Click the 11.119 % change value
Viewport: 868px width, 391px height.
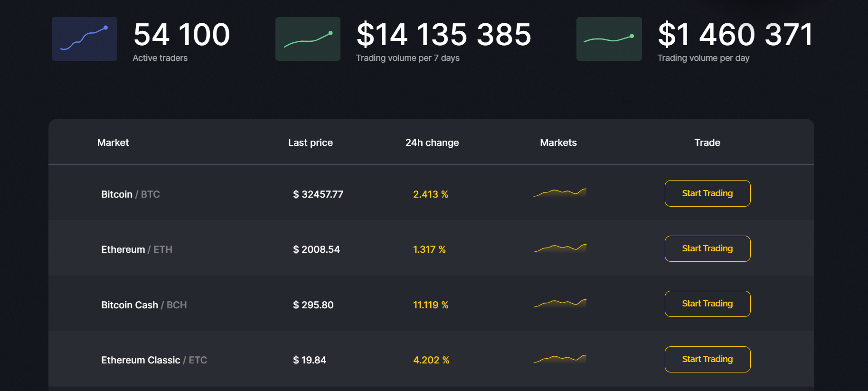coord(431,305)
